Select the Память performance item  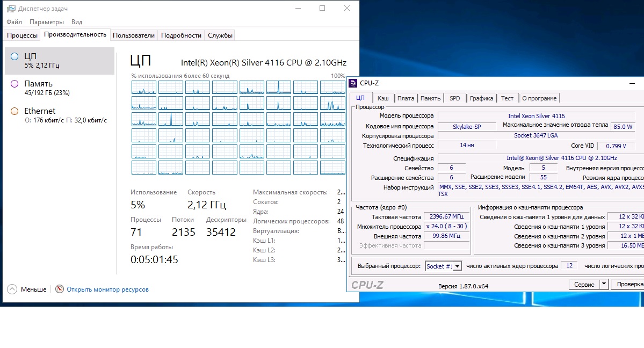[60, 88]
